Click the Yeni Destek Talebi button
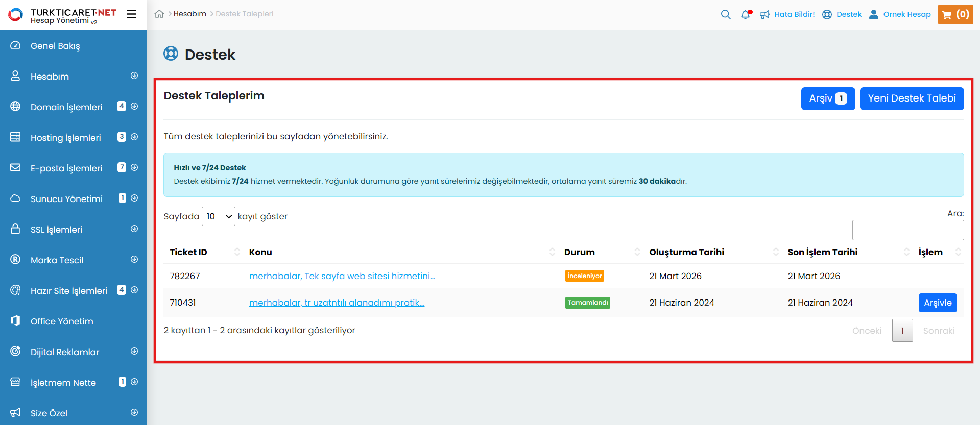 coord(912,98)
